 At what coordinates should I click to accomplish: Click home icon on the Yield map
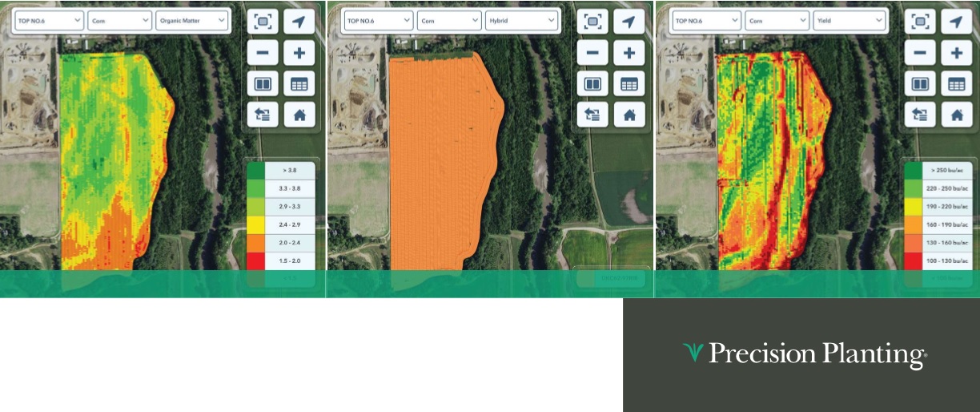[956, 114]
